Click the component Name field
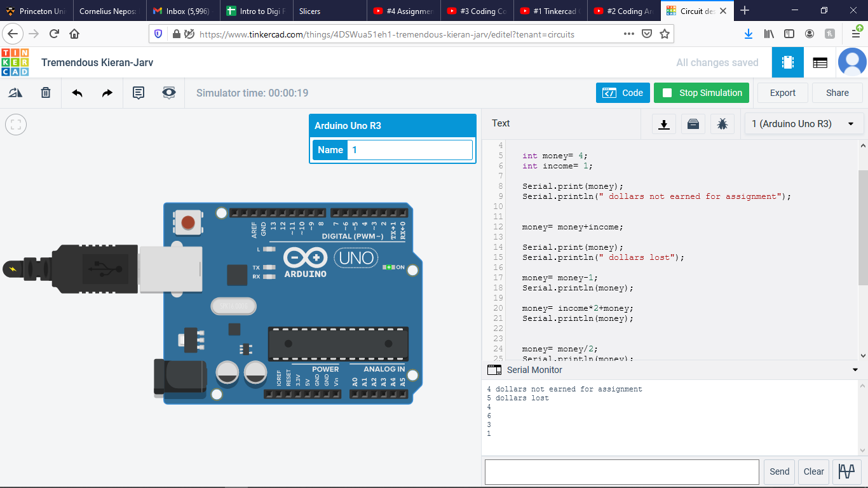Viewport: 868px width, 488px height. [410, 150]
